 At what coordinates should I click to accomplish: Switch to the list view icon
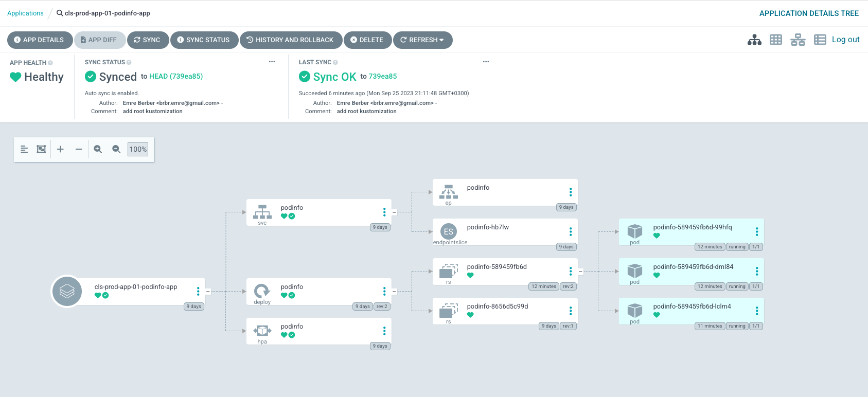point(820,40)
